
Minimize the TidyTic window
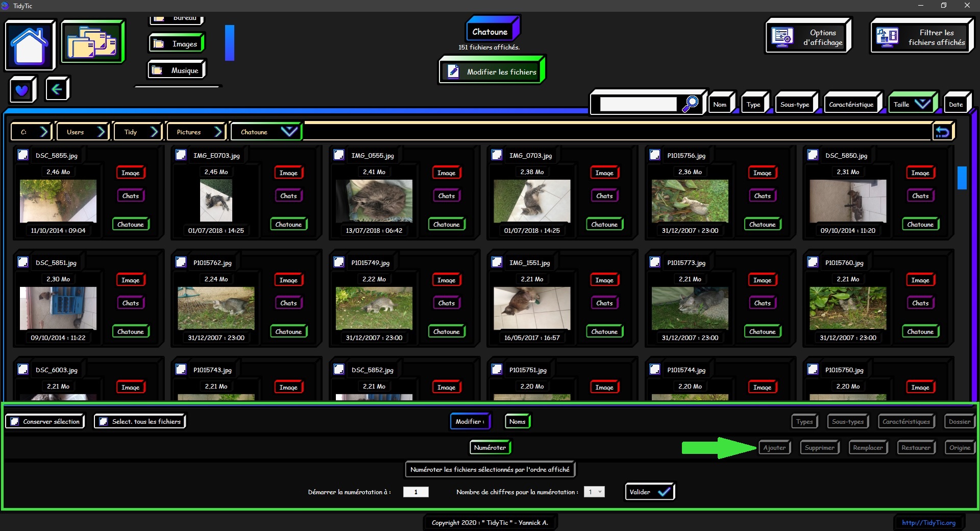921,6
